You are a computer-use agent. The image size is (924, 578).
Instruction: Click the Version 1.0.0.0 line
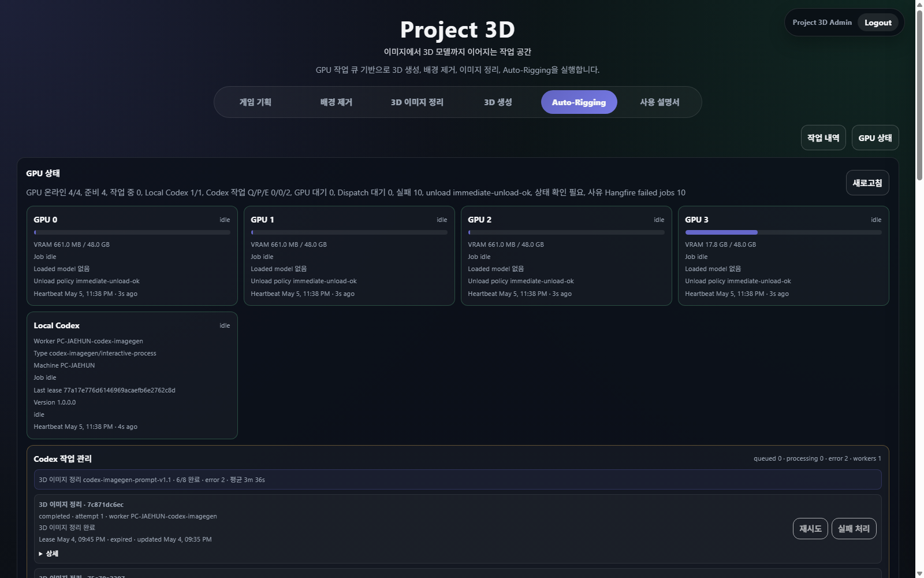55,402
